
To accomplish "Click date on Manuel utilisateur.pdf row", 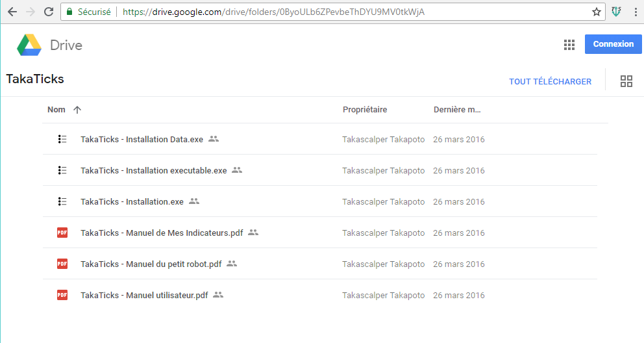I will point(459,296).
